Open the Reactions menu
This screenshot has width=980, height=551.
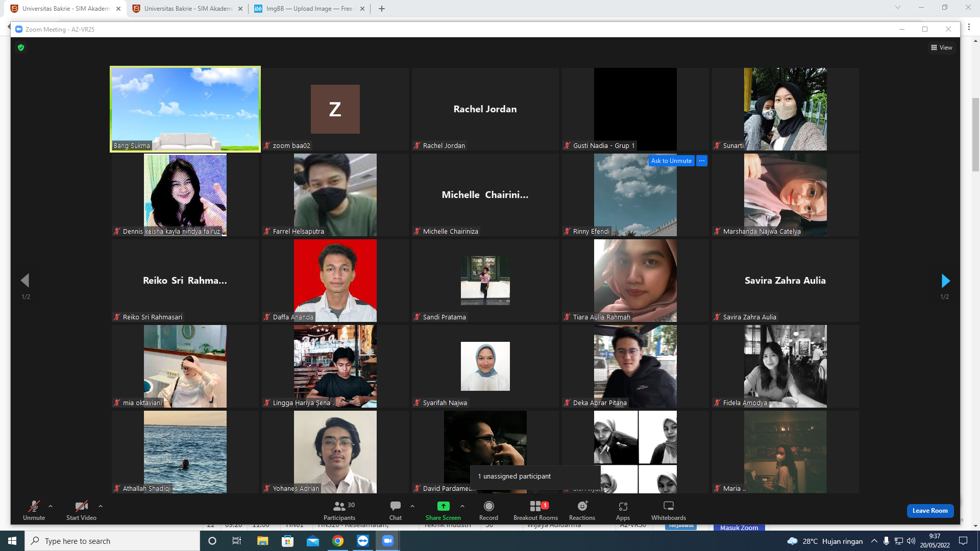point(582,510)
